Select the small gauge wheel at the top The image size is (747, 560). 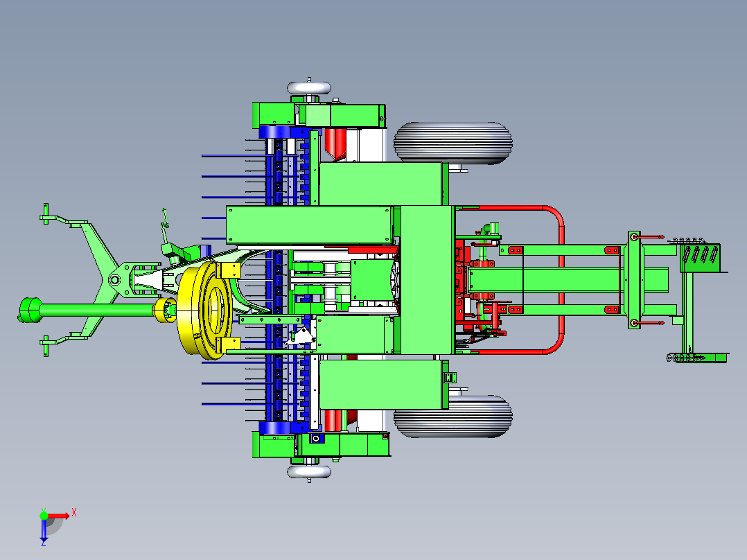point(309,88)
